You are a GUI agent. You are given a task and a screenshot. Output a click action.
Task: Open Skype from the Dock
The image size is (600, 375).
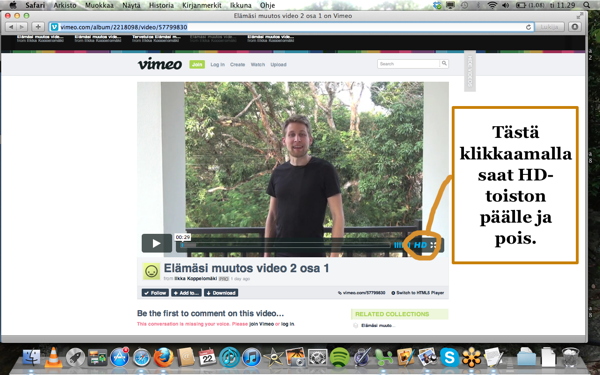tap(449, 357)
